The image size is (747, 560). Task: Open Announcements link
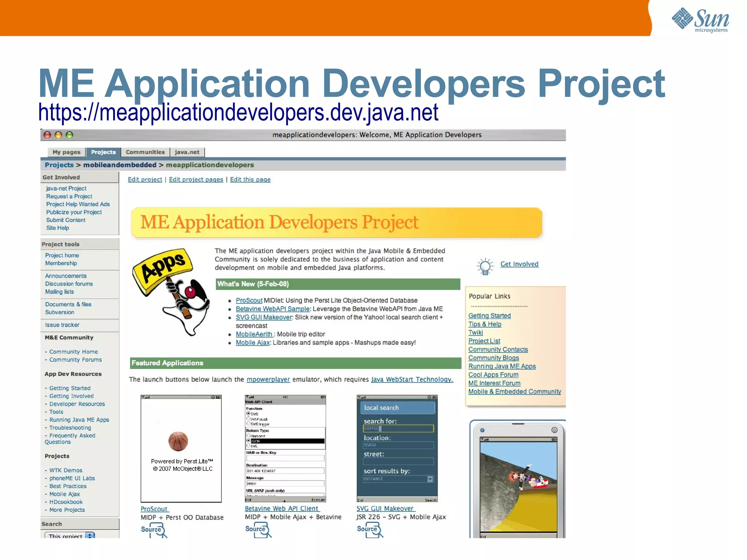pyautogui.click(x=66, y=276)
